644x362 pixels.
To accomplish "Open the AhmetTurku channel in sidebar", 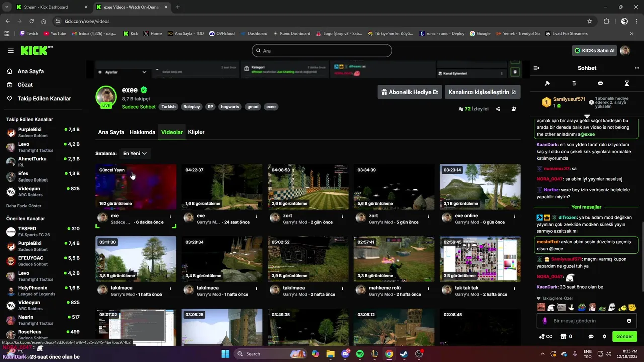I will coord(43,162).
